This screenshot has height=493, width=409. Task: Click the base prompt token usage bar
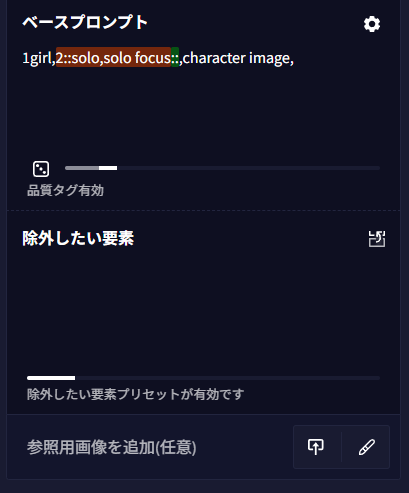pyautogui.click(x=222, y=168)
